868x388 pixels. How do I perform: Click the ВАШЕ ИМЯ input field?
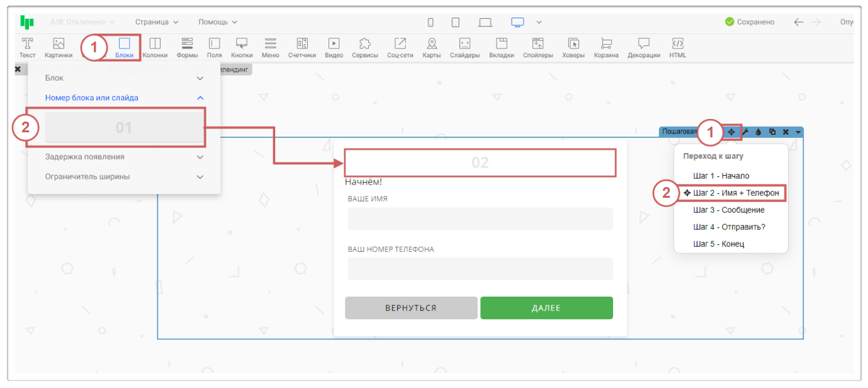[480, 219]
